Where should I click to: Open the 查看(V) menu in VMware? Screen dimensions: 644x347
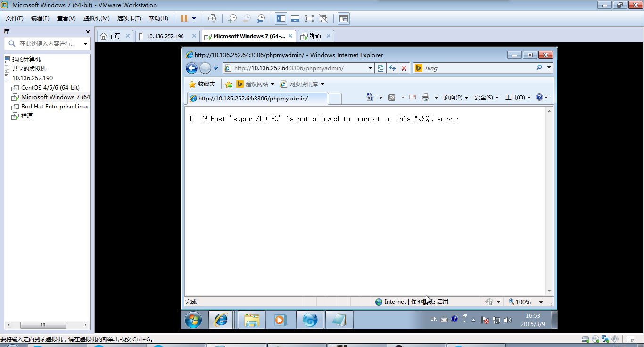click(66, 18)
